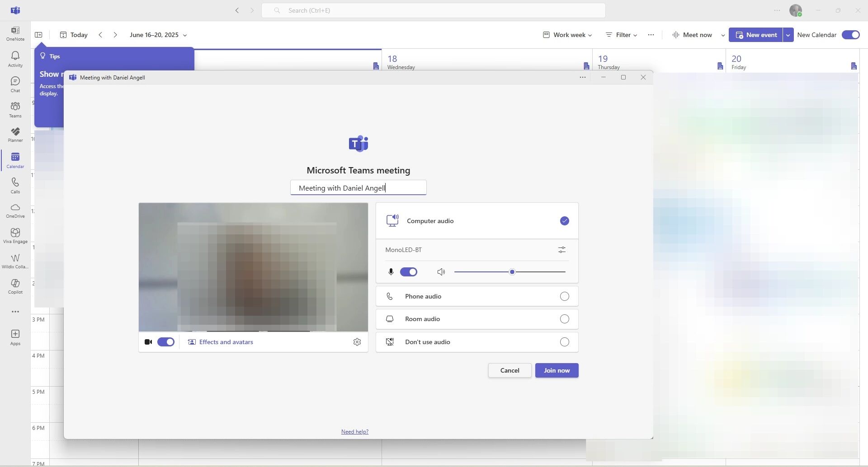
Task: Open the Activity feed
Action: [15, 59]
